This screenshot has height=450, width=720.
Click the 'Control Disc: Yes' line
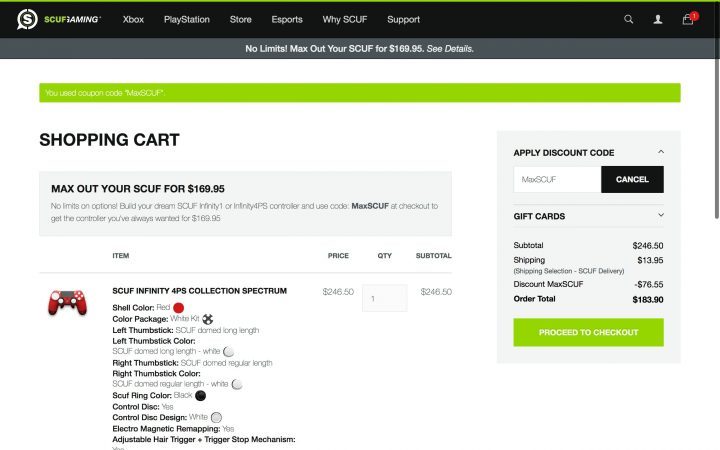[x=143, y=406]
